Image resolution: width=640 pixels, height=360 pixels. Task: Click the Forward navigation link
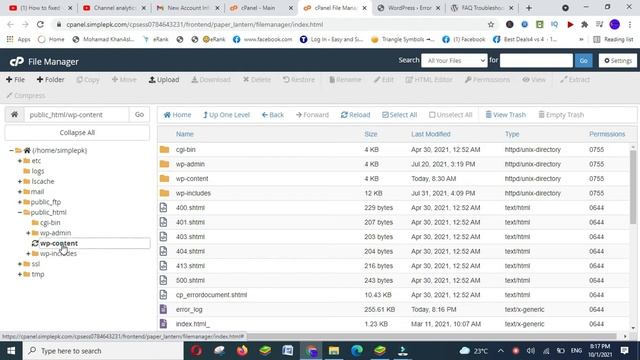pos(312,115)
